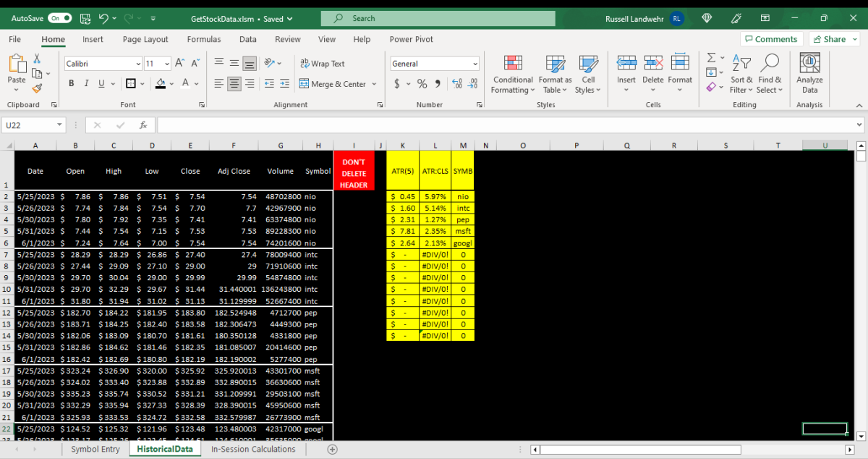The width and height of the screenshot is (868, 459).
Task: Click the Insert Function fx icon
Action: pos(143,125)
